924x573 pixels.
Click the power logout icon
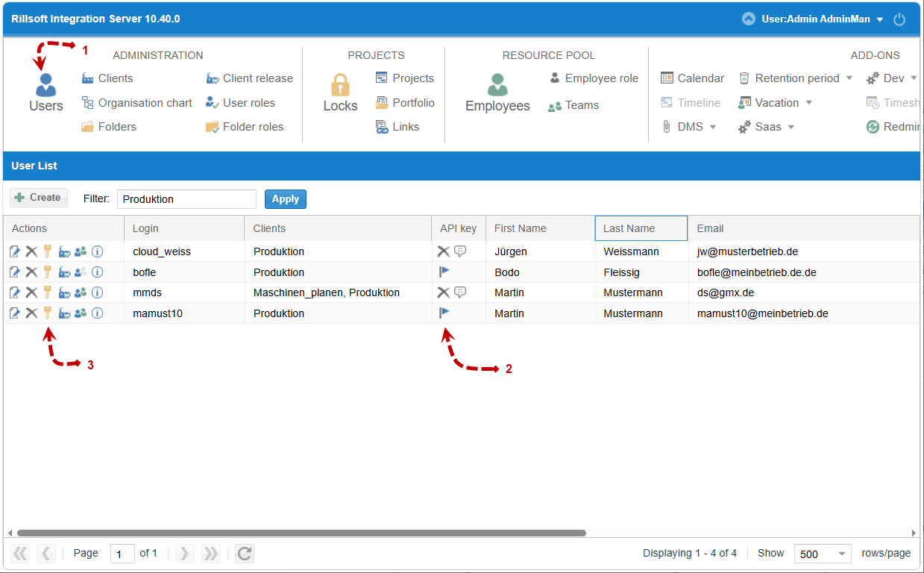click(x=899, y=19)
